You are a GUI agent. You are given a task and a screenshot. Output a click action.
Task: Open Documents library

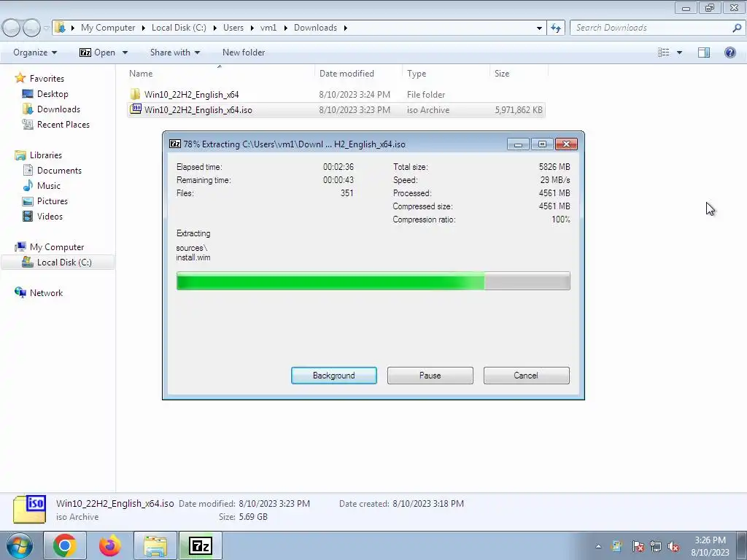click(59, 171)
